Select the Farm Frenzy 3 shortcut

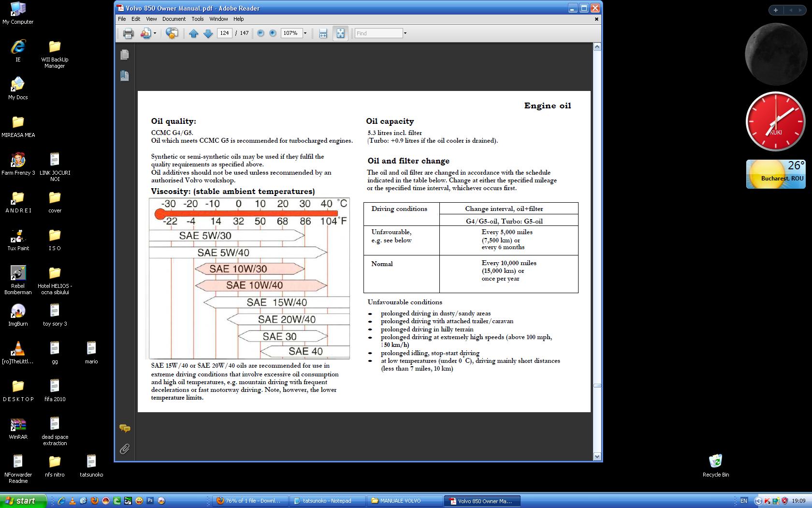pyautogui.click(x=18, y=164)
